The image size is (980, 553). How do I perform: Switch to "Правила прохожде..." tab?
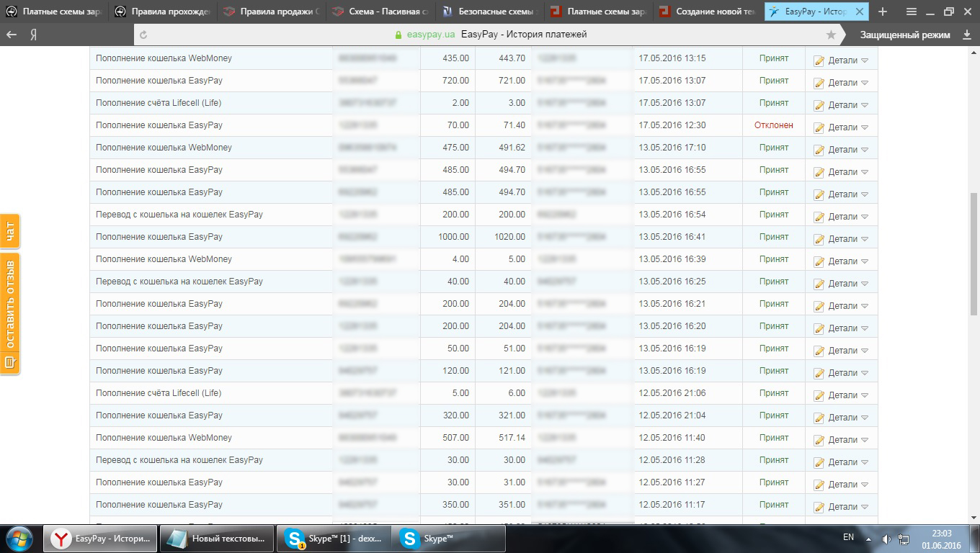click(x=163, y=12)
